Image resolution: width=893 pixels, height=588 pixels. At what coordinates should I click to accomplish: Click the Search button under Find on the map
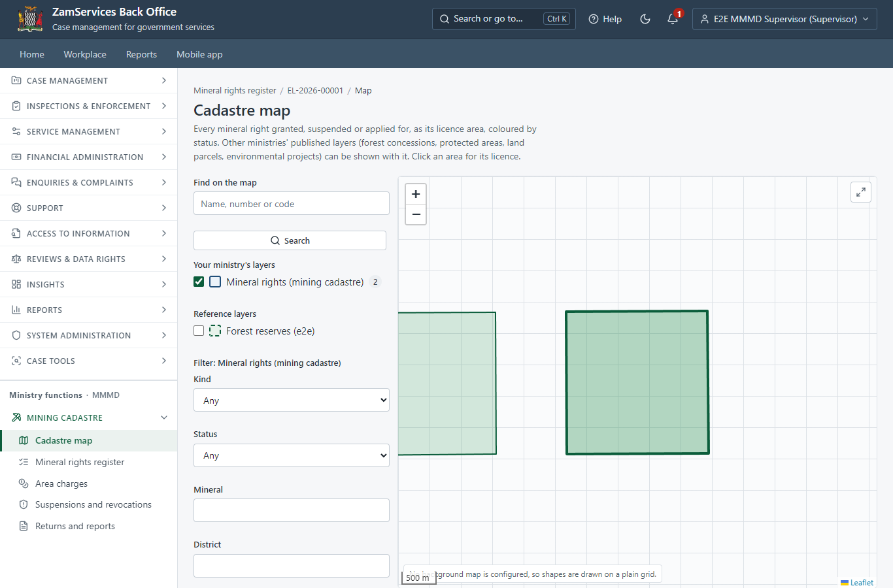tap(290, 240)
